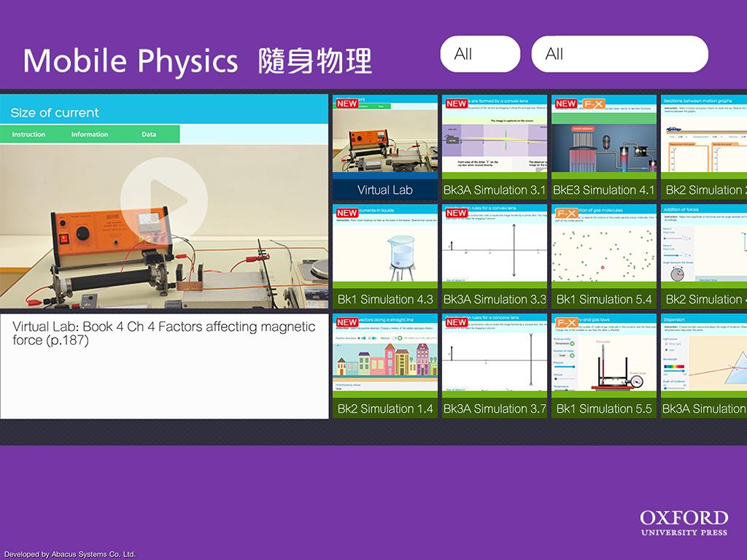
Task: Open BkE3 Simulation 4.1 tile
Action: click(604, 147)
